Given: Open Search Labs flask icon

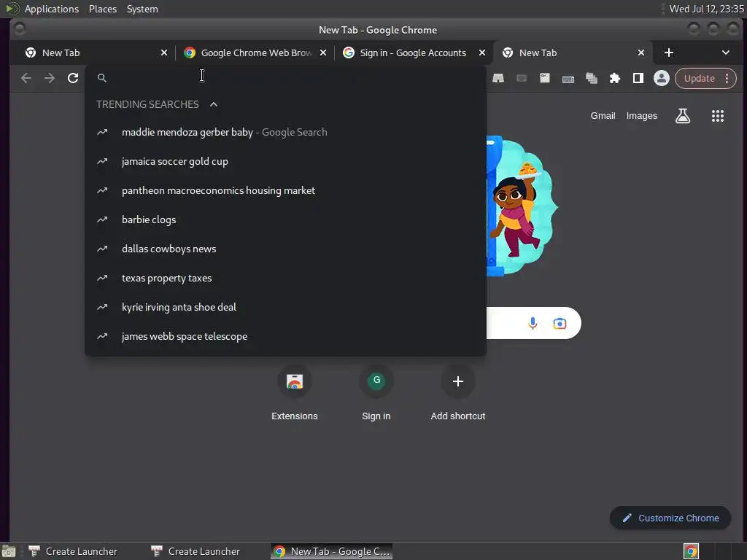Looking at the screenshot, I should (683, 116).
